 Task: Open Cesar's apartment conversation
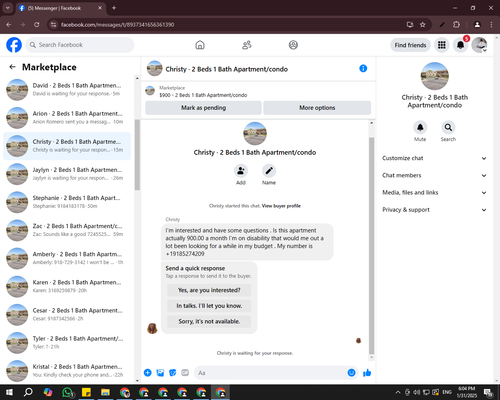pyautogui.click(x=67, y=315)
